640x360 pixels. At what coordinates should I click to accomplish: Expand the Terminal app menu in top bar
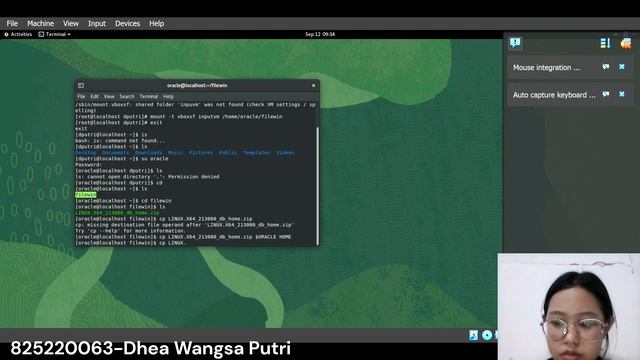pyautogui.click(x=54, y=34)
